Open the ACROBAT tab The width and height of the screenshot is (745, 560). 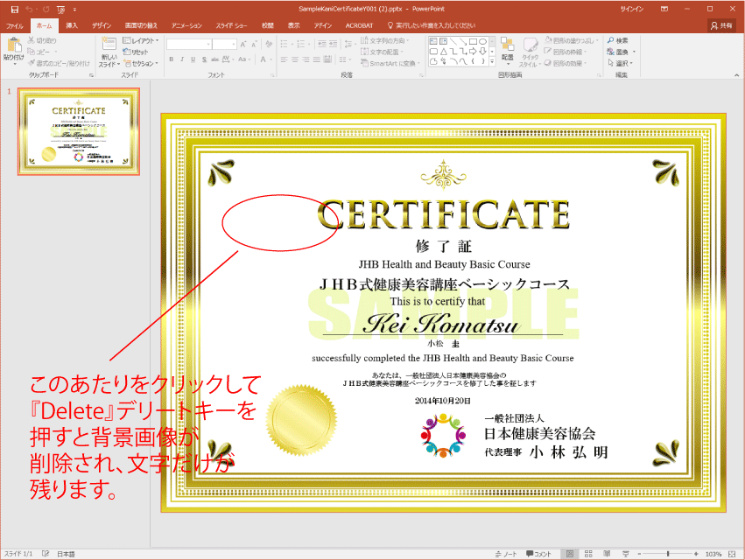pos(359,25)
